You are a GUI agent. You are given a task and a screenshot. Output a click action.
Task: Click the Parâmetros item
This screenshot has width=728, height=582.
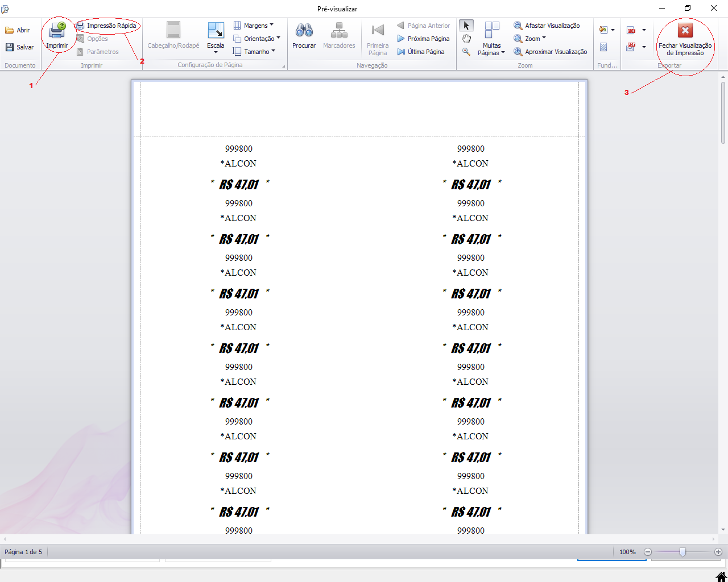point(98,52)
